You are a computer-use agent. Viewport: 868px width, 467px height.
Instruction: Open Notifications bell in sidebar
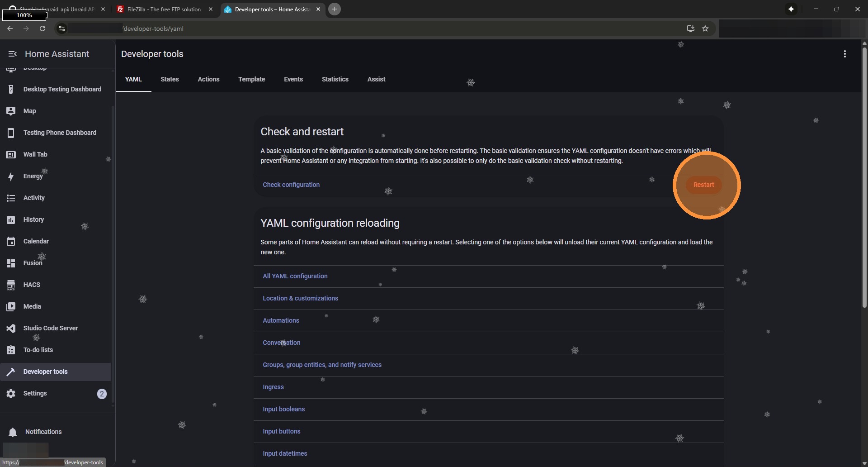(13, 432)
